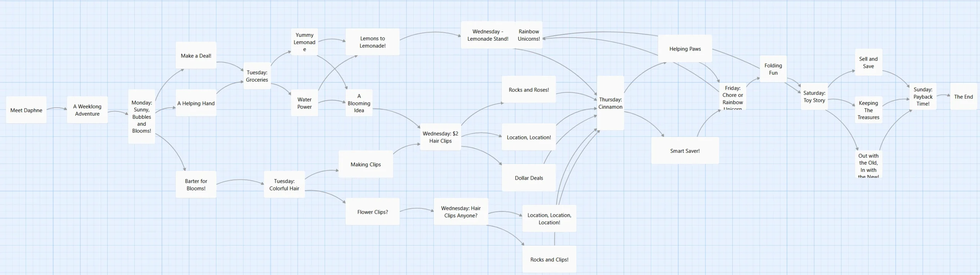Select the Sunday: Payback Time! passage

(x=923, y=97)
